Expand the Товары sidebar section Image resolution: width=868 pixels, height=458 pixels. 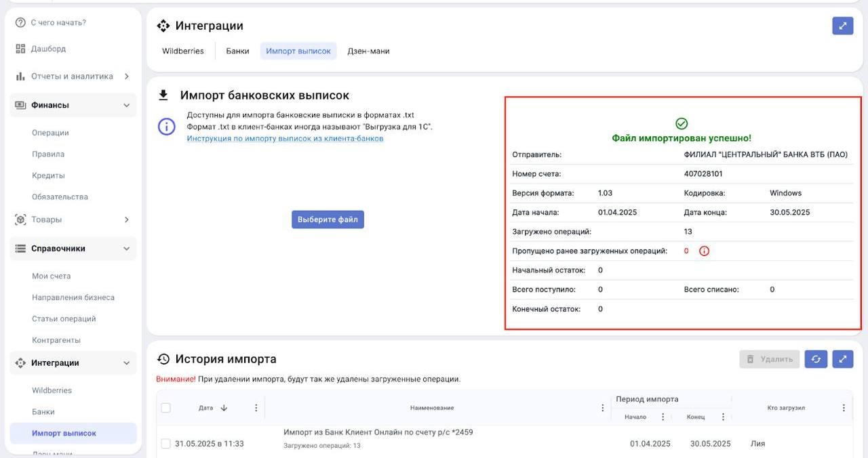pyautogui.click(x=126, y=220)
